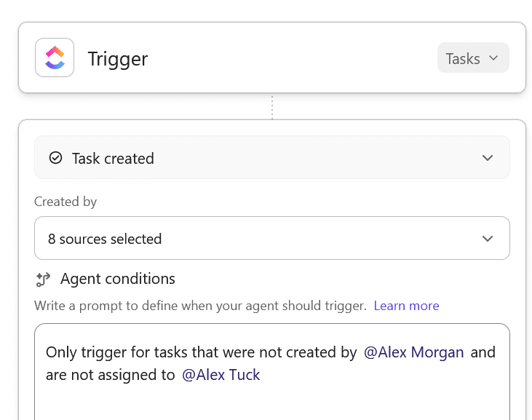This screenshot has height=420, width=532.
Task: Click the Trigger title text
Action: pos(118,58)
